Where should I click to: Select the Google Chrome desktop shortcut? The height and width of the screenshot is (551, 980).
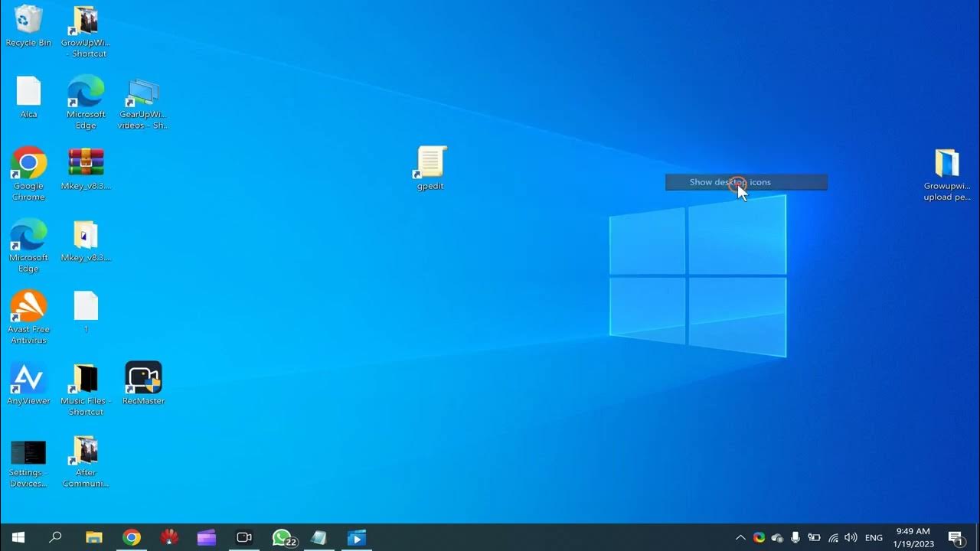pyautogui.click(x=28, y=174)
